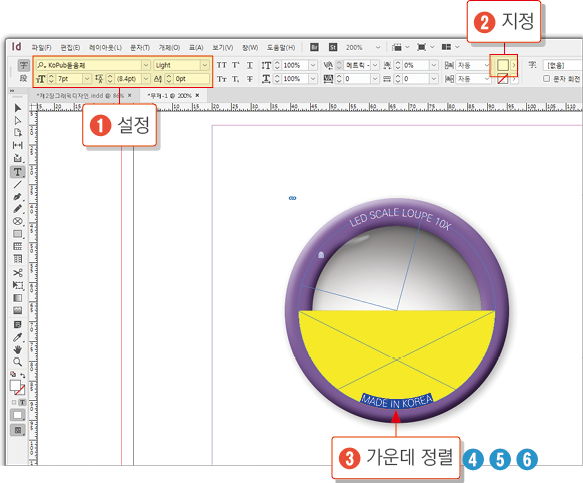Select the Selection (black arrow) tool
This screenshot has height=483, width=583.
[x=17, y=108]
